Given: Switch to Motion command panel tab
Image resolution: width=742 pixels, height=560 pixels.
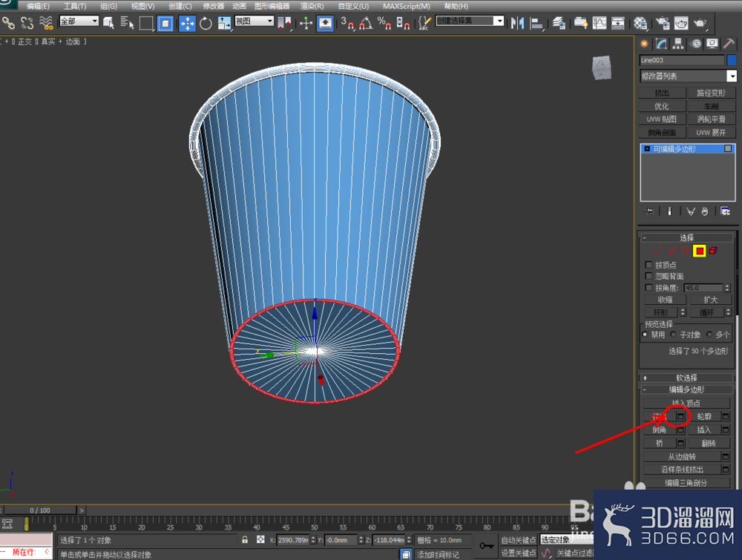Looking at the screenshot, I should pyautogui.click(x=696, y=44).
